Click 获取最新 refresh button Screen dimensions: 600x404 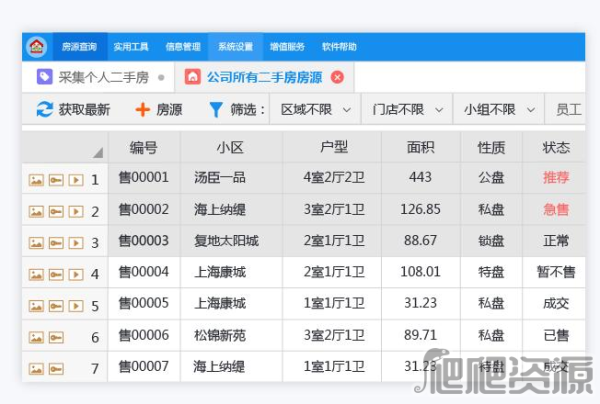pos(73,110)
